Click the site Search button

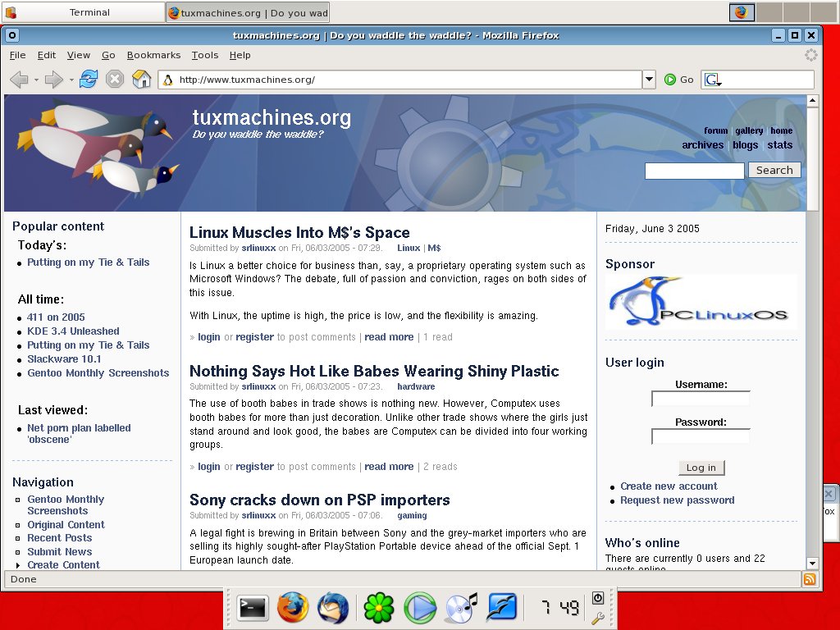774,170
